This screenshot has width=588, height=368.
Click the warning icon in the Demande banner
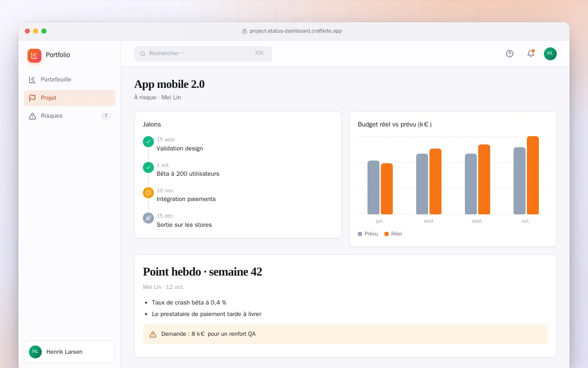click(153, 334)
